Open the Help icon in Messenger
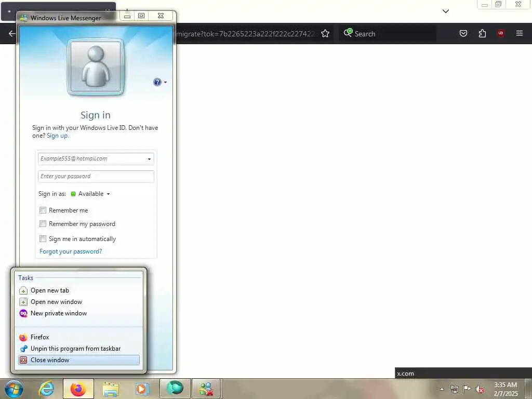532x399 pixels. [157, 82]
